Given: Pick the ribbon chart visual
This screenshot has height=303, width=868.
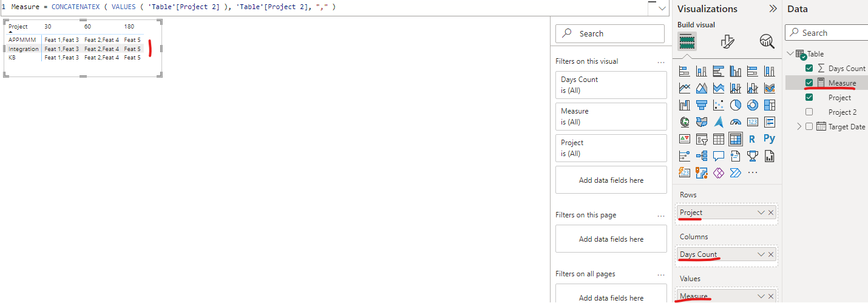Looking at the screenshot, I should click(770, 88).
